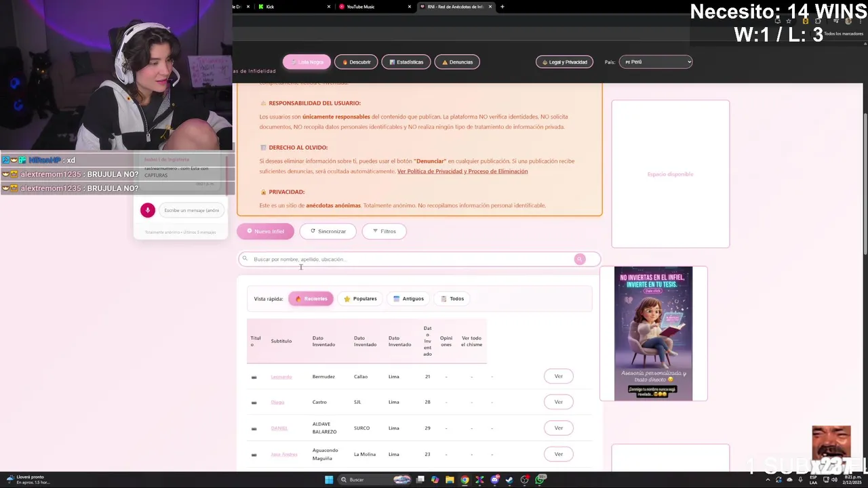Screen dimensions: 868x488
Task: Select the Populares quick view
Action: point(360,298)
